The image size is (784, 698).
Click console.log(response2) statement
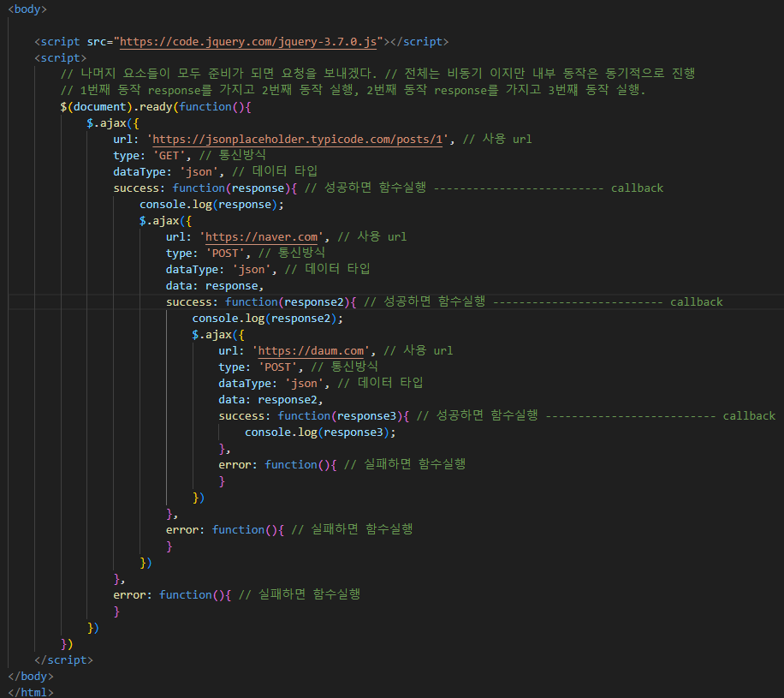pos(268,319)
